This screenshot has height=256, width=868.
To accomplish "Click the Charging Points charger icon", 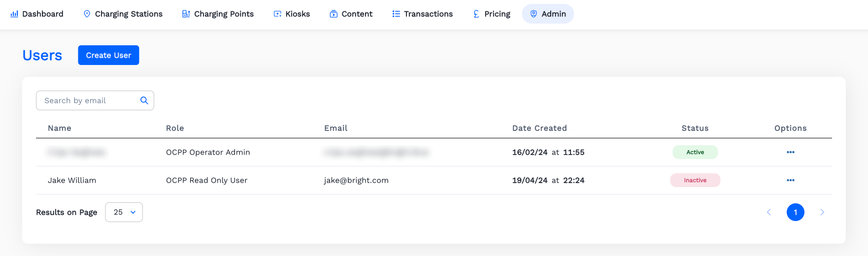I will (x=186, y=14).
